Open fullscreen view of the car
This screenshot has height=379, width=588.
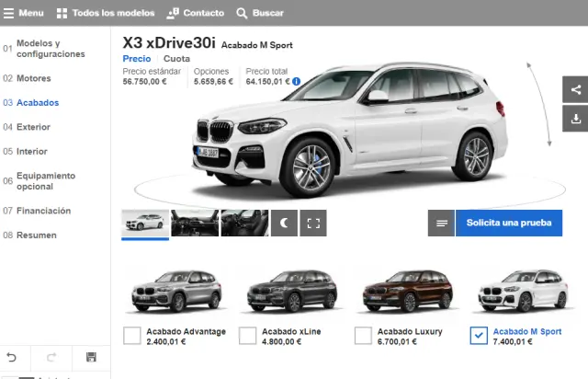(x=313, y=223)
